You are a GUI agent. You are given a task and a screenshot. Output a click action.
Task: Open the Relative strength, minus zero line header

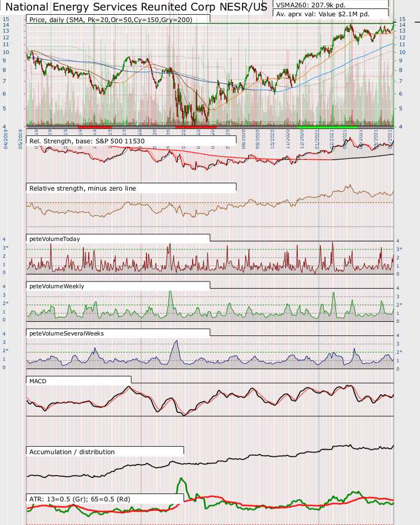coord(83,188)
